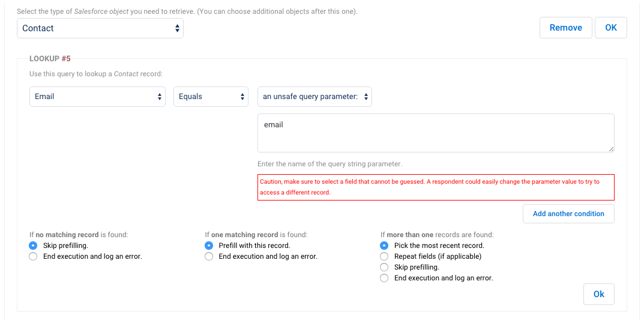
Task: Select Skip prefilling for multiple records
Action: pyautogui.click(x=385, y=267)
